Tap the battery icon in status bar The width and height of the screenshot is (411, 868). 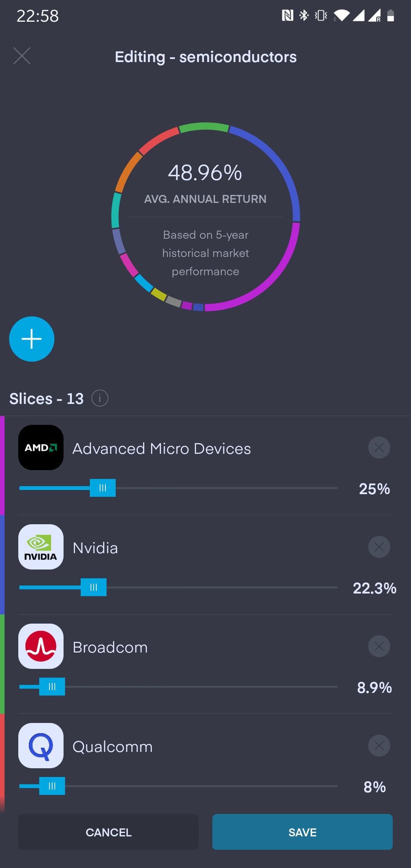(390, 16)
